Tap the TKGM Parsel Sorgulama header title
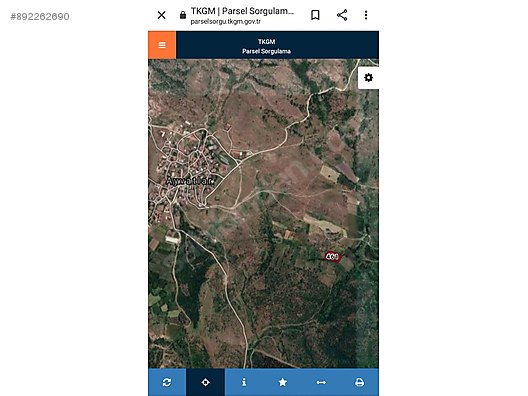Viewport: 528px width, 396px height. [x=266, y=46]
